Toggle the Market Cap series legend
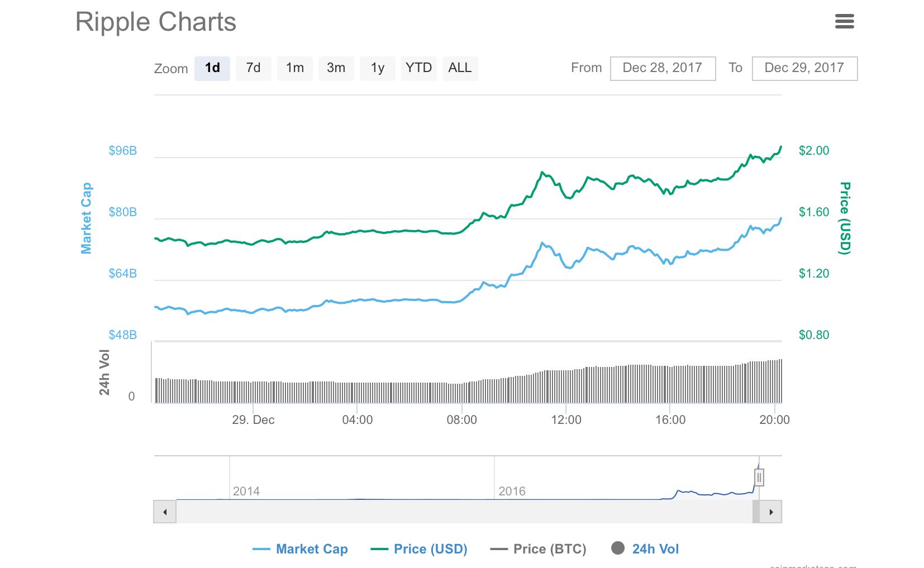924x568 pixels. (x=300, y=549)
